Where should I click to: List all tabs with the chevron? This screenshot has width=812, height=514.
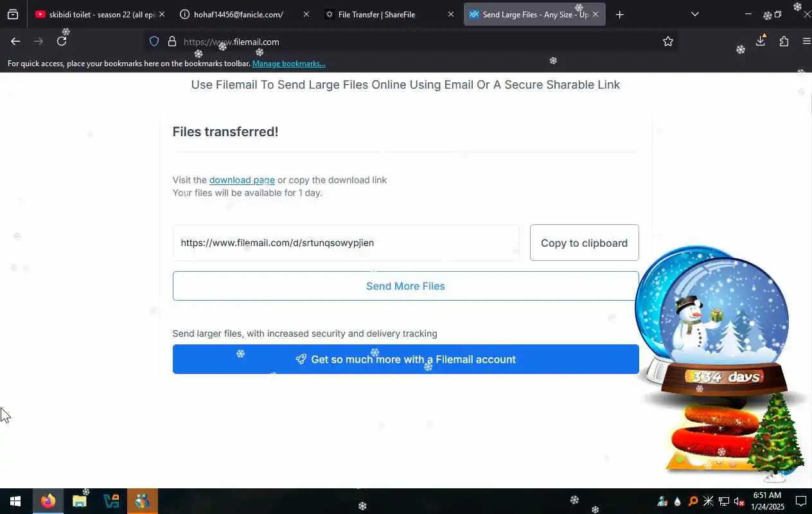[694, 14]
